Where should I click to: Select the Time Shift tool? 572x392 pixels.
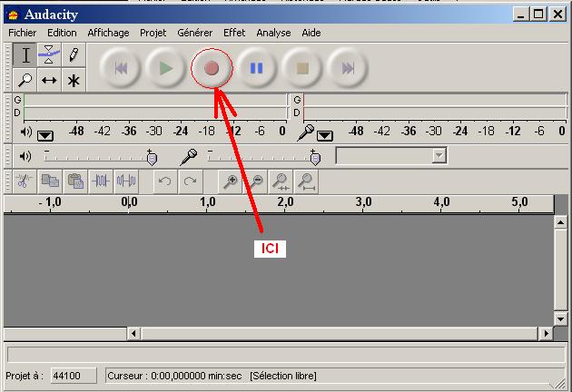click(49, 81)
